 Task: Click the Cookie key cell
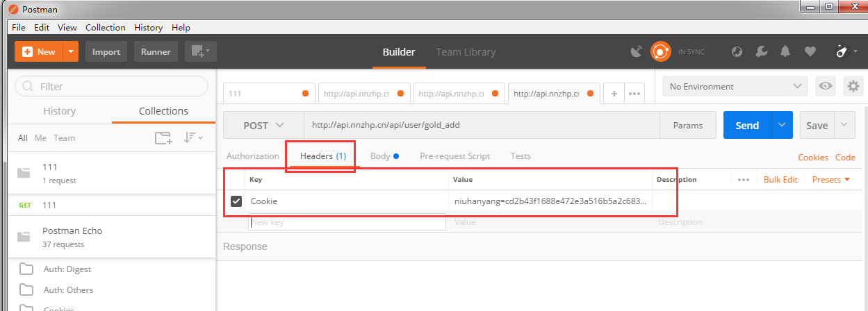click(x=348, y=201)
